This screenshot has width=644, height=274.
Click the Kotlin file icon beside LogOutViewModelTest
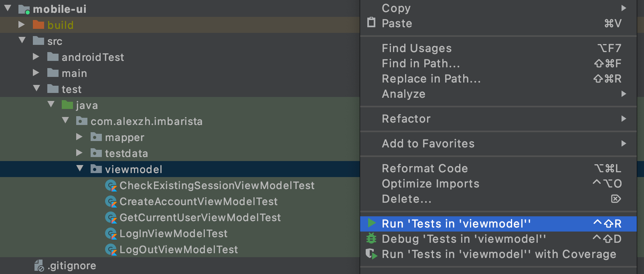111,250
